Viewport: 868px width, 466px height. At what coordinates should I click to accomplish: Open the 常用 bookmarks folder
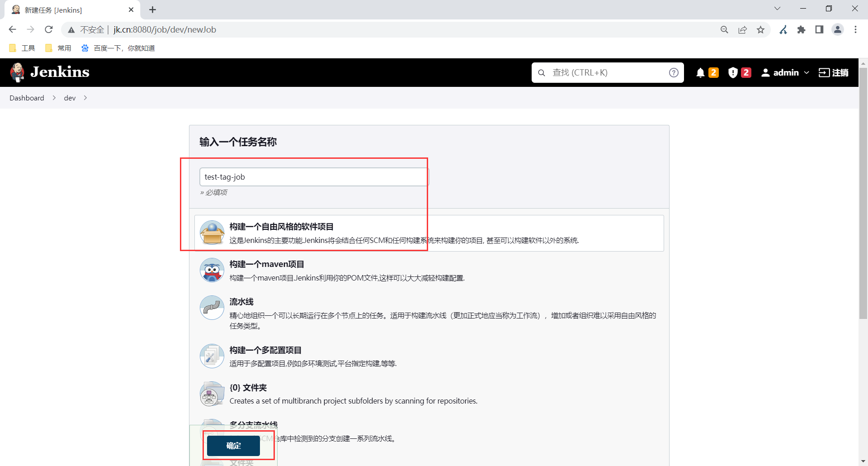pos(58,48)
